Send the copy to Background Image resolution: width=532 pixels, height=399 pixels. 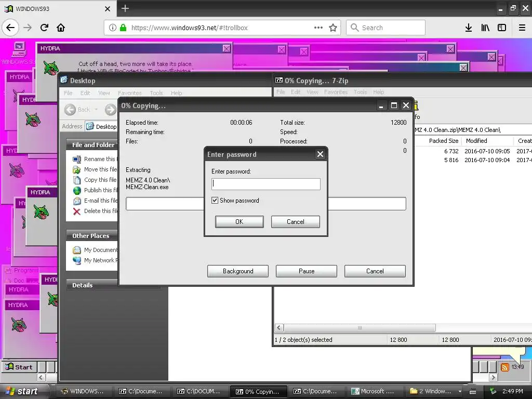[x=238, y=271]
